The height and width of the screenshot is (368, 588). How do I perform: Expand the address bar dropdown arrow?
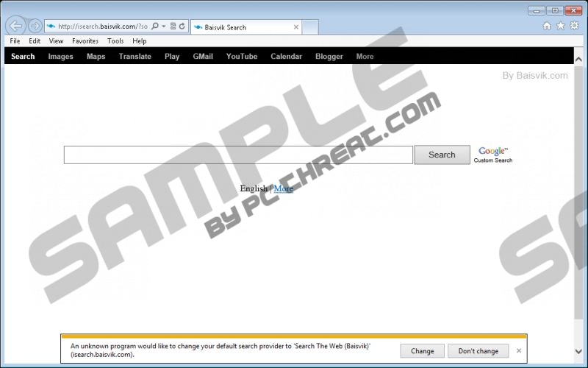(x=165, y=26)
